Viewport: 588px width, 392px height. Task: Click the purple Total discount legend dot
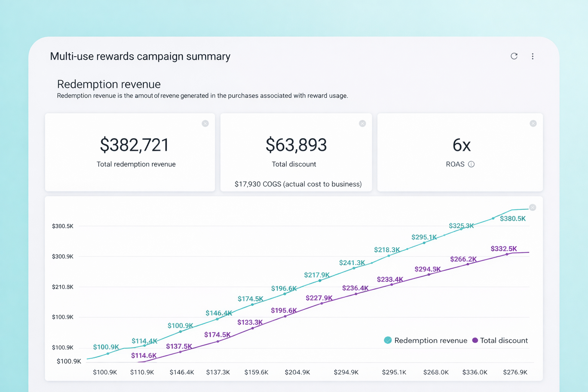tap(475, 340)
